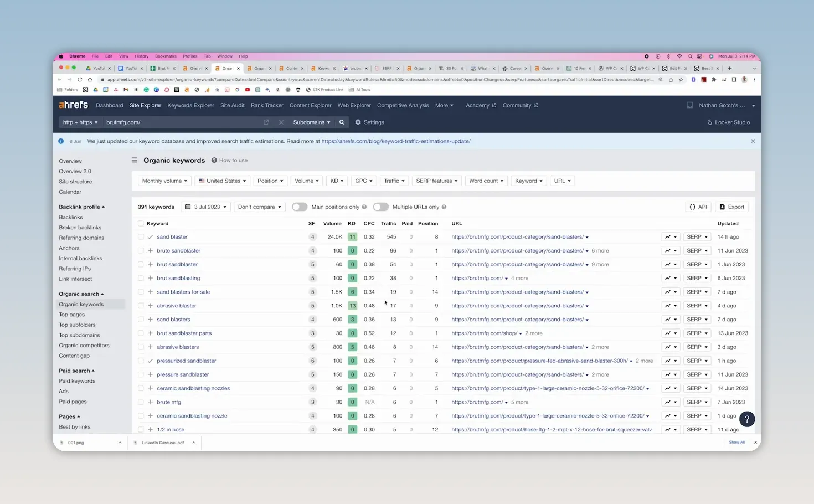Image resolution: width=814 pixels, height=504 pixels.
Task: Open the KD filter dropdown
Action: point(337,181)
